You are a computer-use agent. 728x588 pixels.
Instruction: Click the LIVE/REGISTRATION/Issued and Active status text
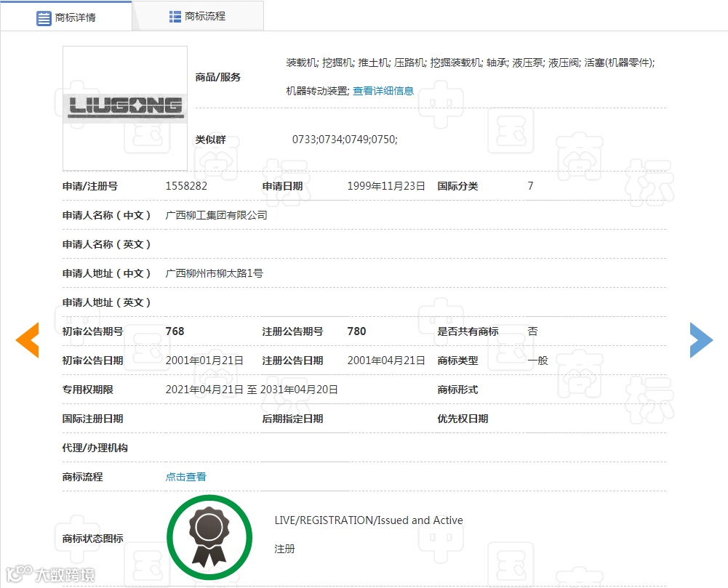369,520
